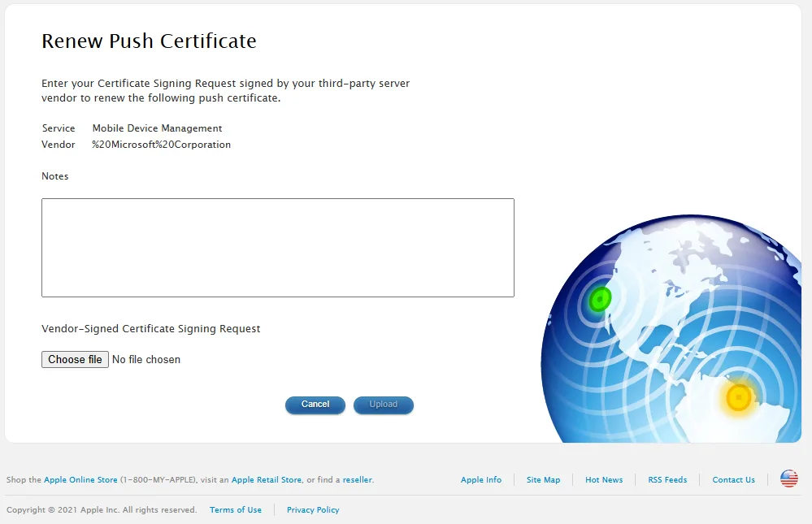This screenshot has width=812, height=524.
Task: Select the Contact Us footer link
Action: [733, 480]
